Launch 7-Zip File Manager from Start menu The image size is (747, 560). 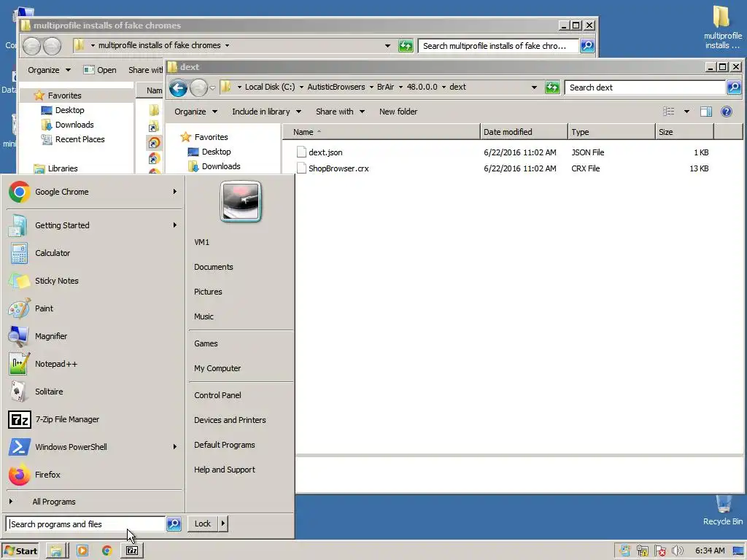click(x=94, y=419)
